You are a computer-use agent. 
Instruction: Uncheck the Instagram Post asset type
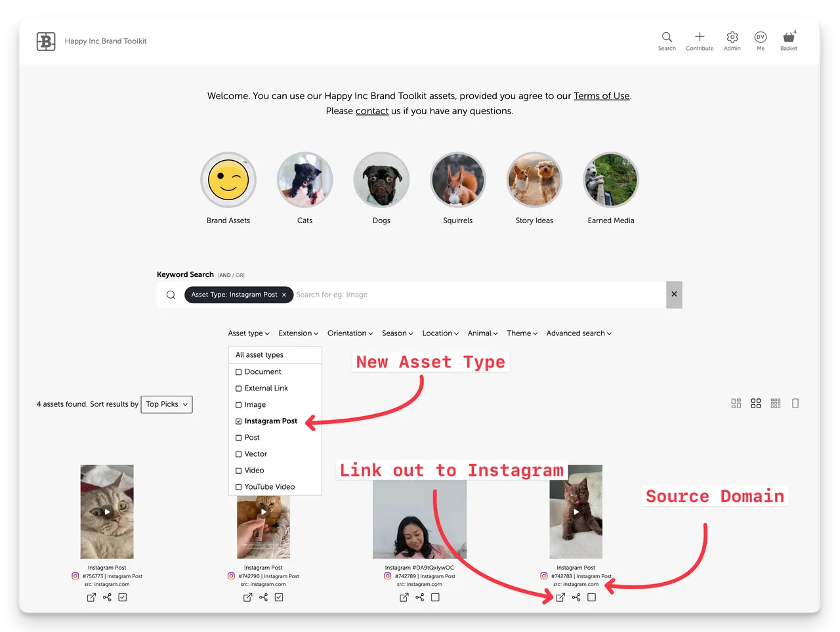click(x=239, y=421)
